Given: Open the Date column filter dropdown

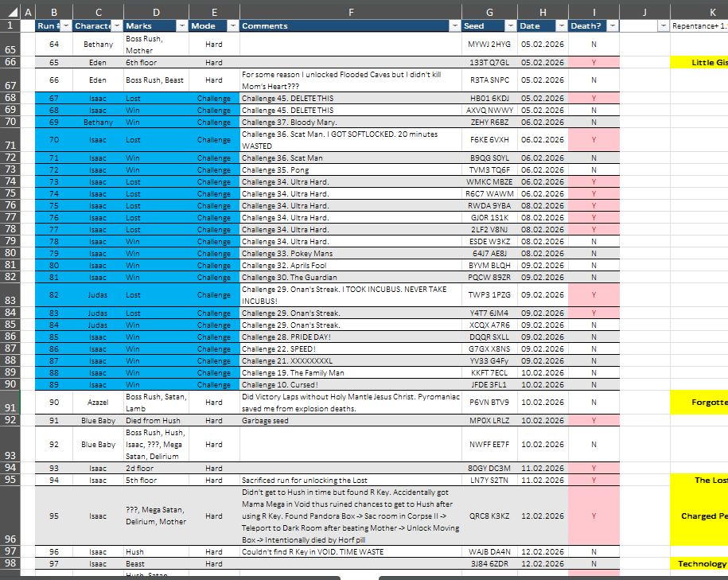Looking at the screenshot, I should pos(562,26).
